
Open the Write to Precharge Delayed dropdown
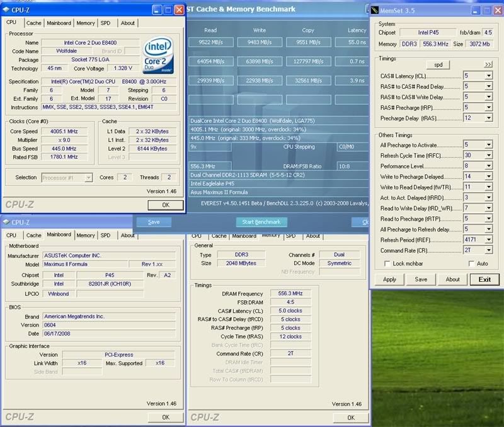coord(489,177)
